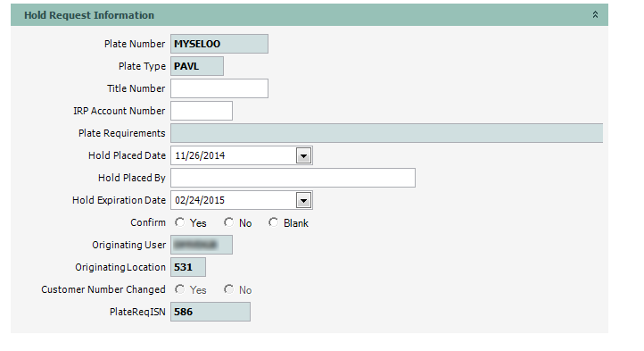Click the Plate Type label

(142, 66)
